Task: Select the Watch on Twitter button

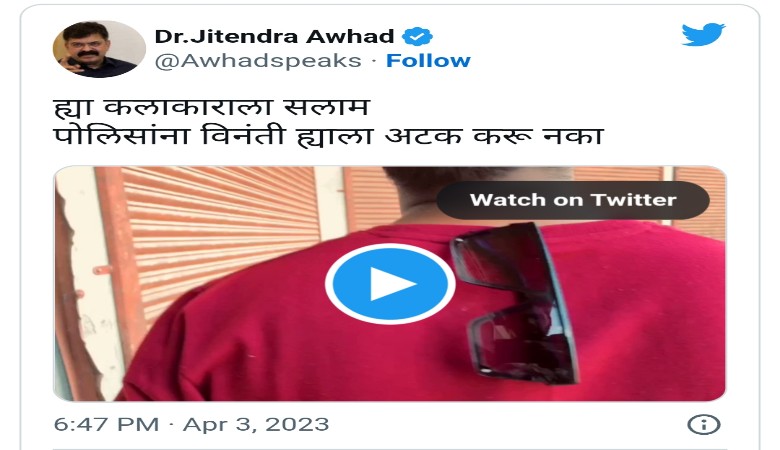Action: pyautogui.click(x=573, y=200)
